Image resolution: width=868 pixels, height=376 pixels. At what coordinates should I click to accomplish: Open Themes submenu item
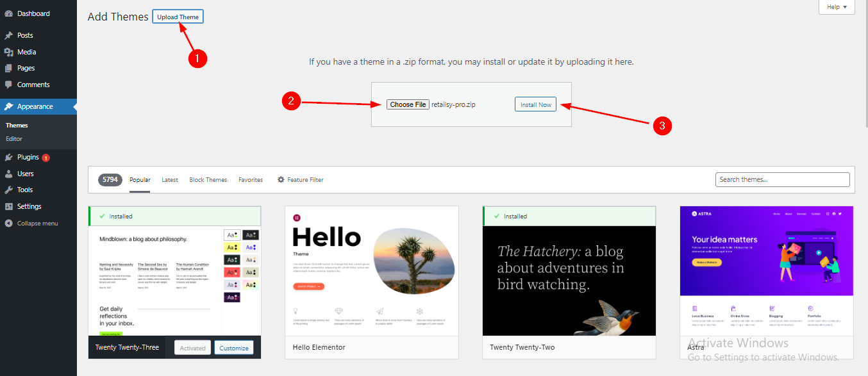tap(17, 126)
